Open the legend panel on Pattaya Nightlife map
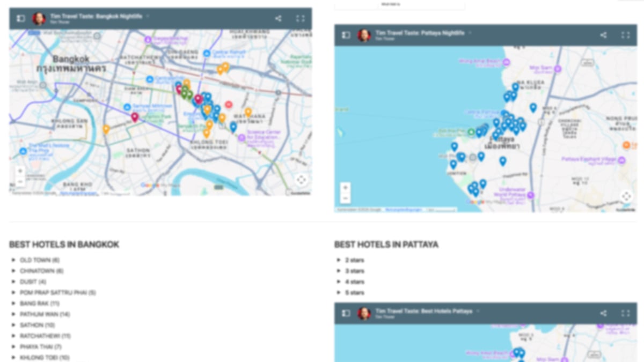This screenshot has width=644, height=362. pyautogui.click(x=346, y=35)
